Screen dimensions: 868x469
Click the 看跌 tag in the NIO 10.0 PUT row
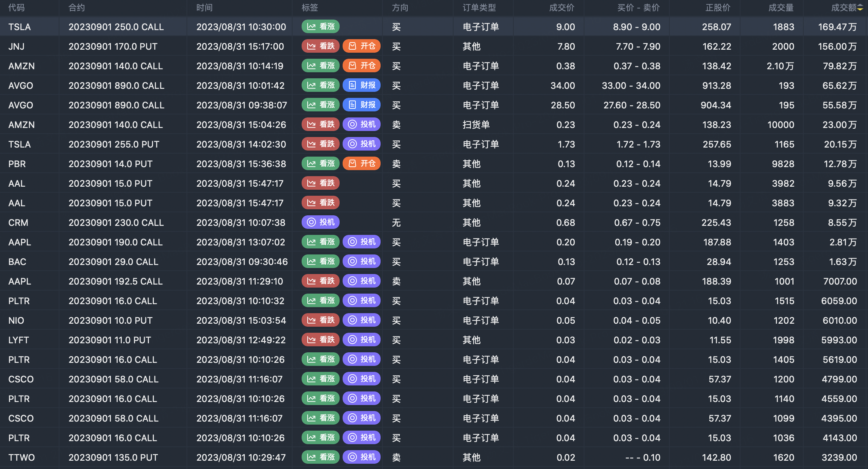(x=320, y=320)
